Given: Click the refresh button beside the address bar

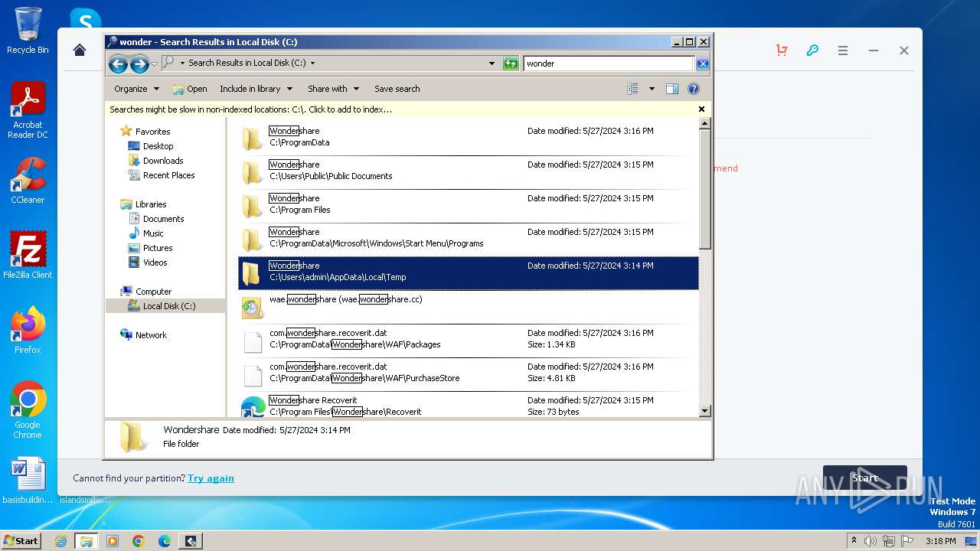Looking at the screenshot, I should [511, 64].
